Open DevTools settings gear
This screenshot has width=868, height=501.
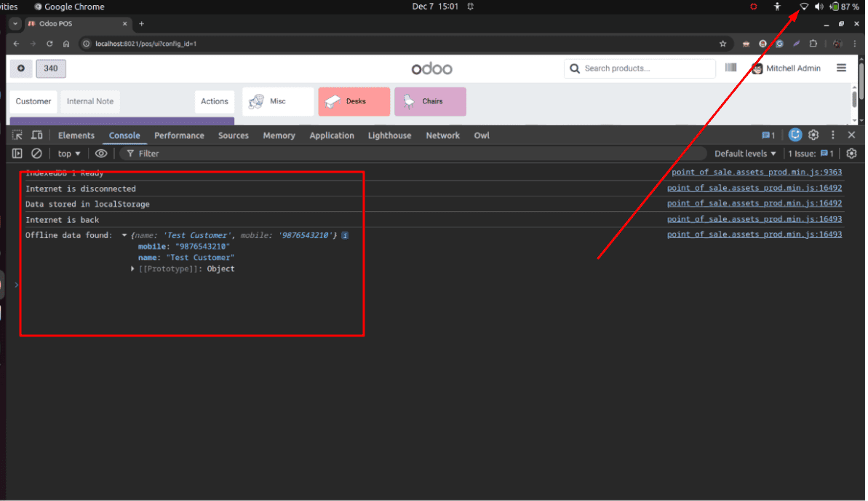[813, 135]
